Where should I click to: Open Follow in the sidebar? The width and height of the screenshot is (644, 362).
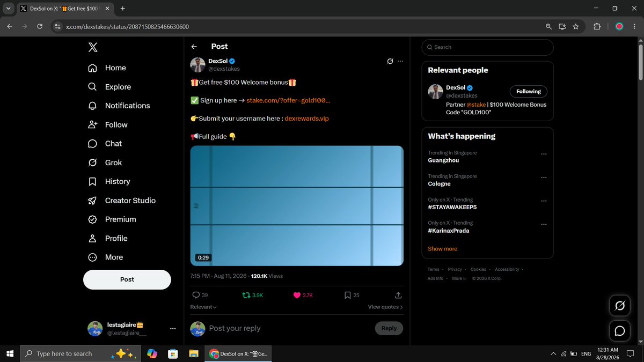(108, 125)
